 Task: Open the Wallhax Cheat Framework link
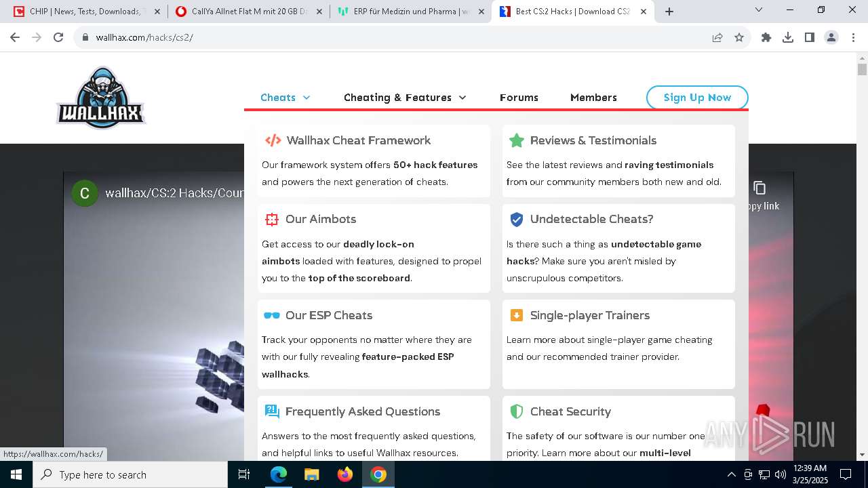coord(359,140)
